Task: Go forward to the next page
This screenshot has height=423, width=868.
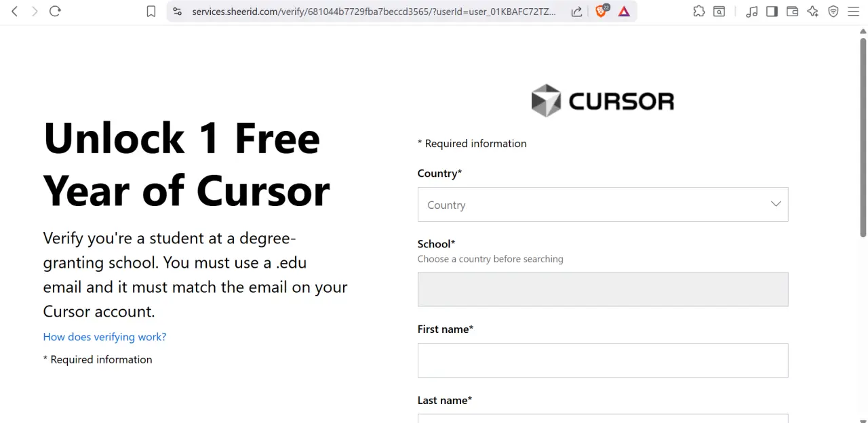Action: [35, 12]
